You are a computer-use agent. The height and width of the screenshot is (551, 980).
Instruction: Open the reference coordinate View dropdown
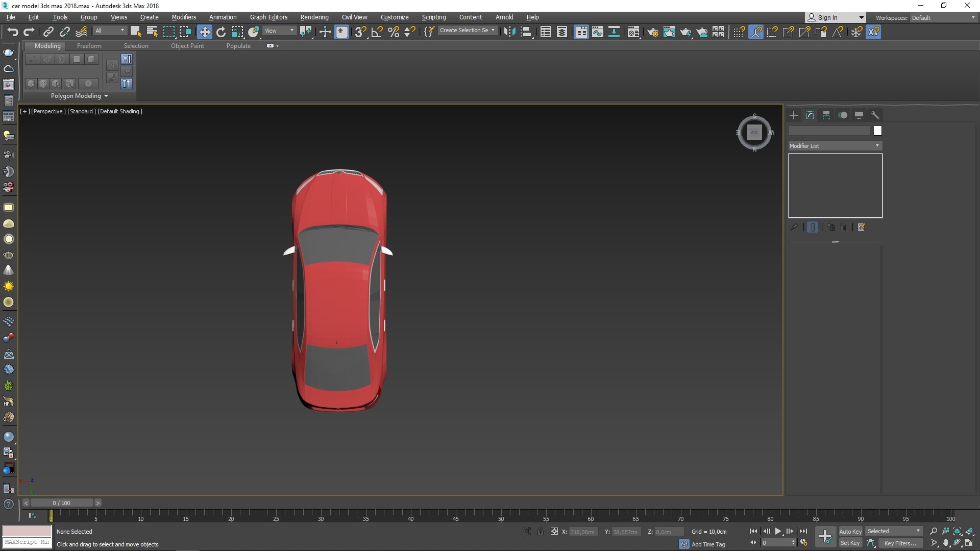(x=279, y=31)
